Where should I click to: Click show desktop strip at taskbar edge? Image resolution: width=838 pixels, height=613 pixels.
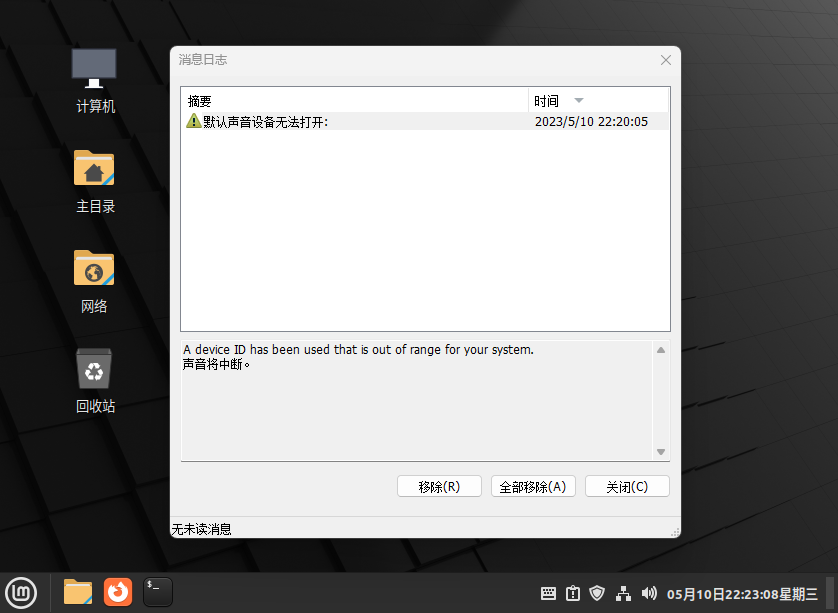830,593
